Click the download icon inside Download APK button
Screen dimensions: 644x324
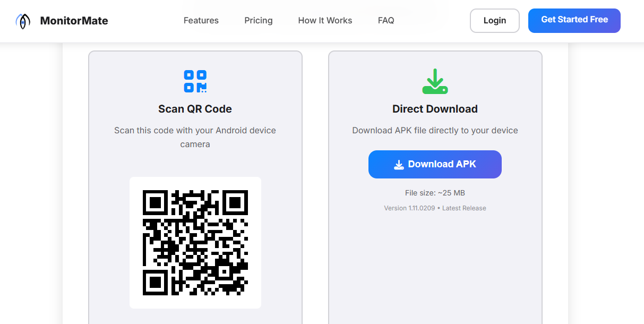click(398, 165)
